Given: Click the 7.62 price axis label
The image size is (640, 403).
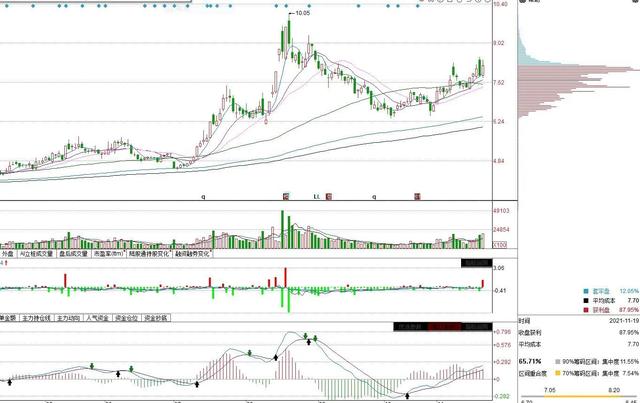Looking at the screenshot, I should click(x=499, y=82).
